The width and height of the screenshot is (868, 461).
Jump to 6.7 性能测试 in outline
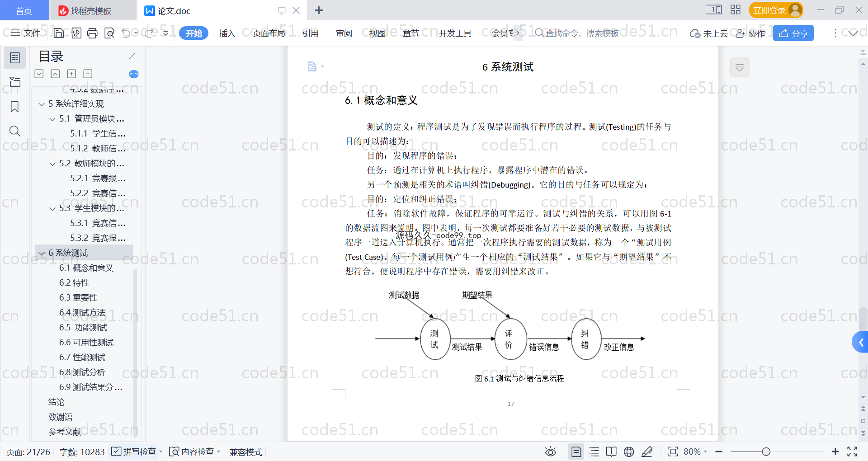[82, 358]
